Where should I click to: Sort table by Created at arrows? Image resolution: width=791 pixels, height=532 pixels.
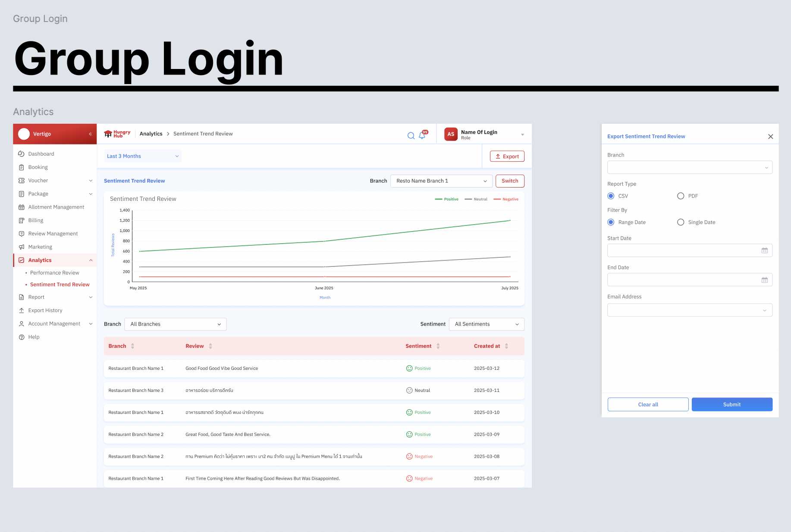506,346
